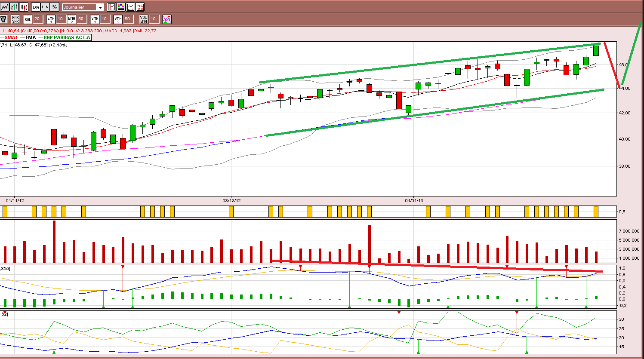Viewport: 644px width, 359px height.
Task: Click the 'DMI: 22,72' status value
Action: click(x=145, y=31)
